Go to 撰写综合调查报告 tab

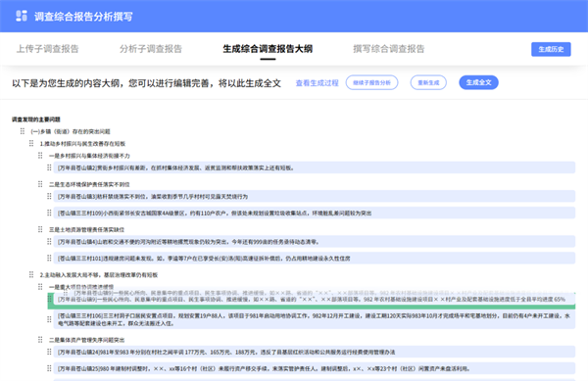389,49
